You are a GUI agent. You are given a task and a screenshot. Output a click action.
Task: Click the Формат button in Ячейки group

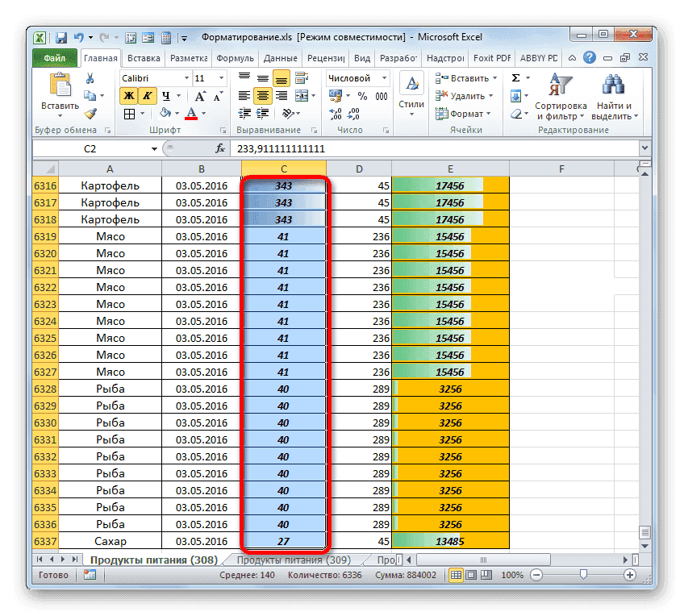coord(465,114)
